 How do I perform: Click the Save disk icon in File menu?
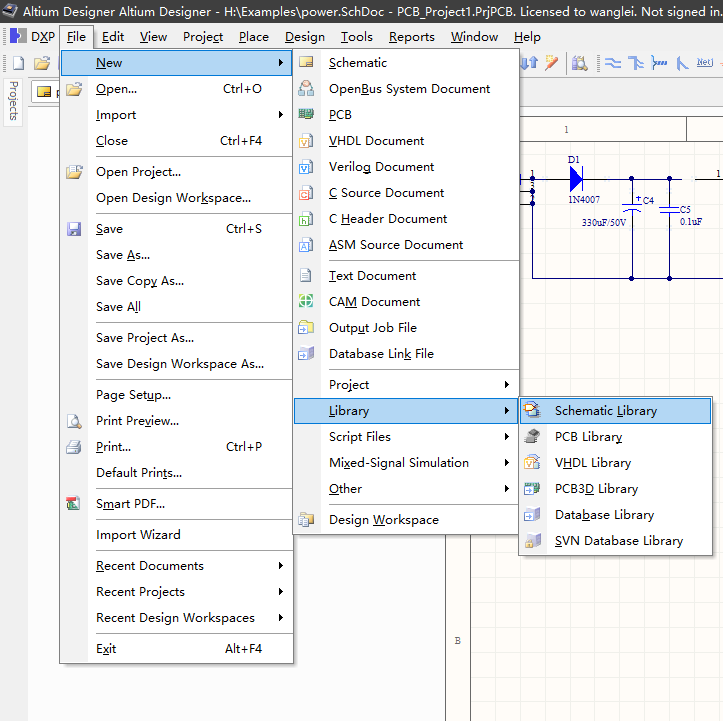coord(74,229)
